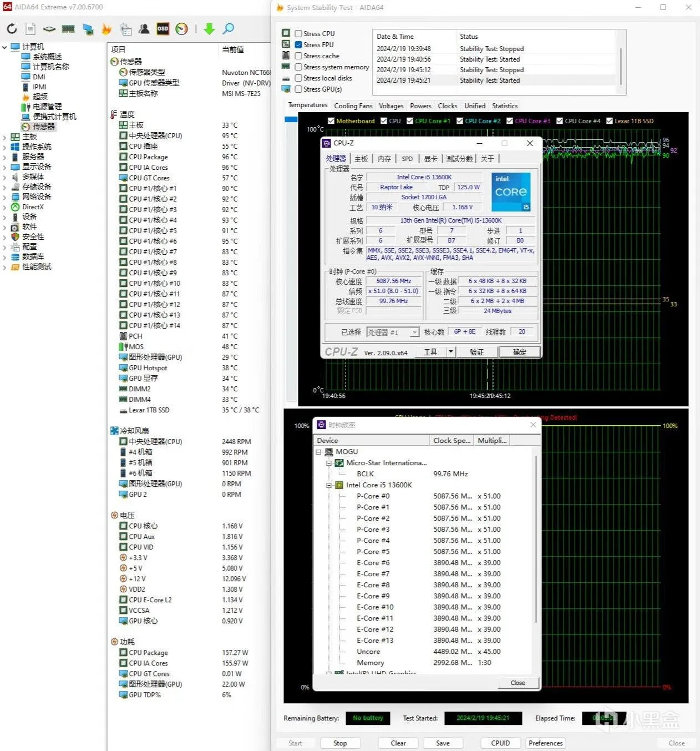
Task: Select 传感器 in the AIDA64 tree
Action: click(44, 127)
